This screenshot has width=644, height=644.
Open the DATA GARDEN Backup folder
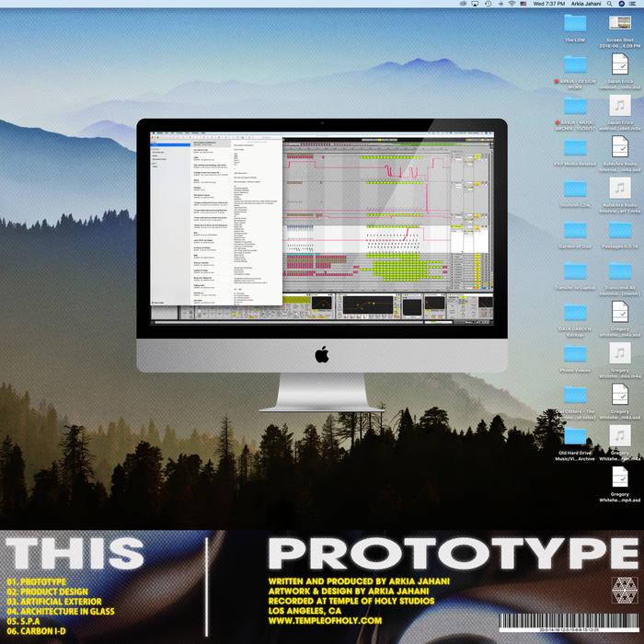pos(575,312)
